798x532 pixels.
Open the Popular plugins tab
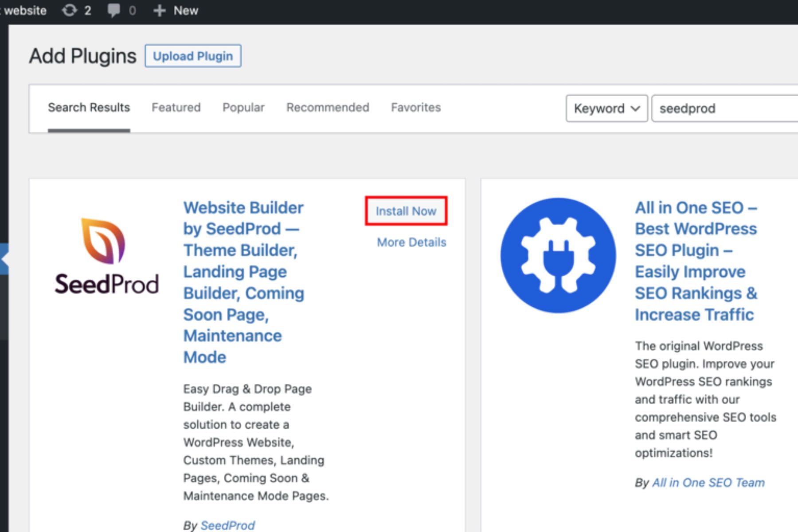(x=243, y=107)
